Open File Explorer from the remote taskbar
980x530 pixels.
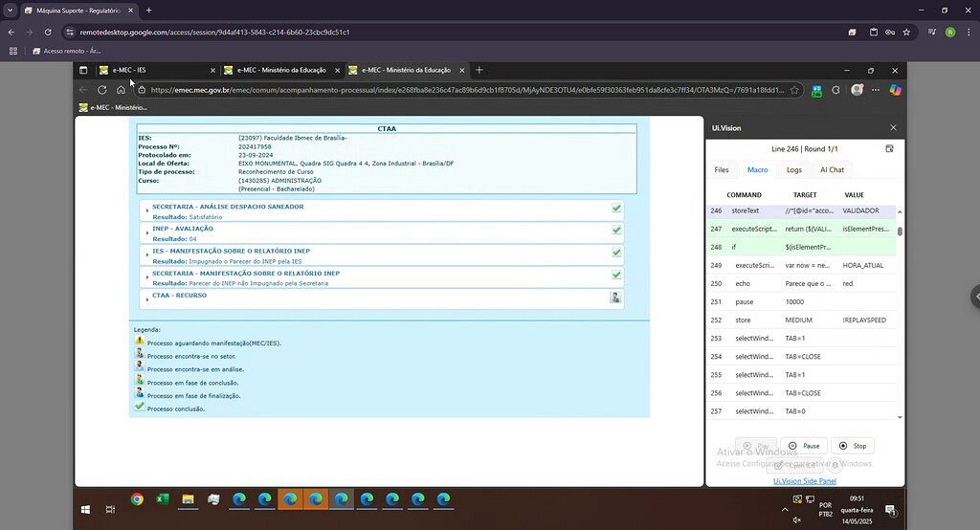pos(189,498)
